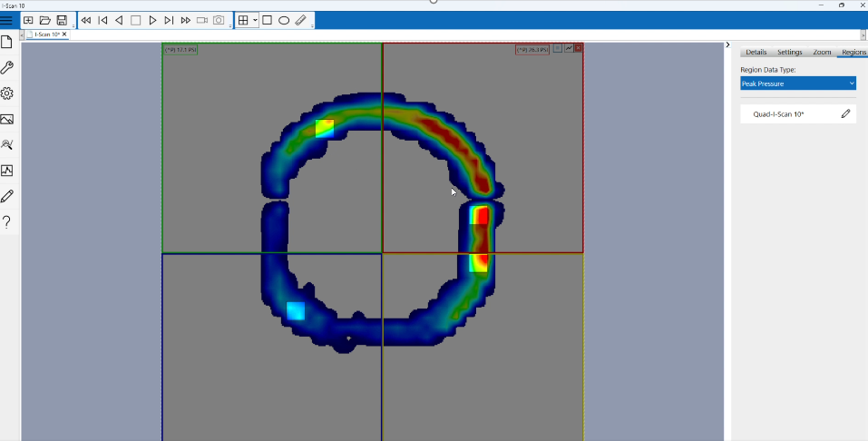
Task: Open help with the question mark icon
Action: (6, 222)
